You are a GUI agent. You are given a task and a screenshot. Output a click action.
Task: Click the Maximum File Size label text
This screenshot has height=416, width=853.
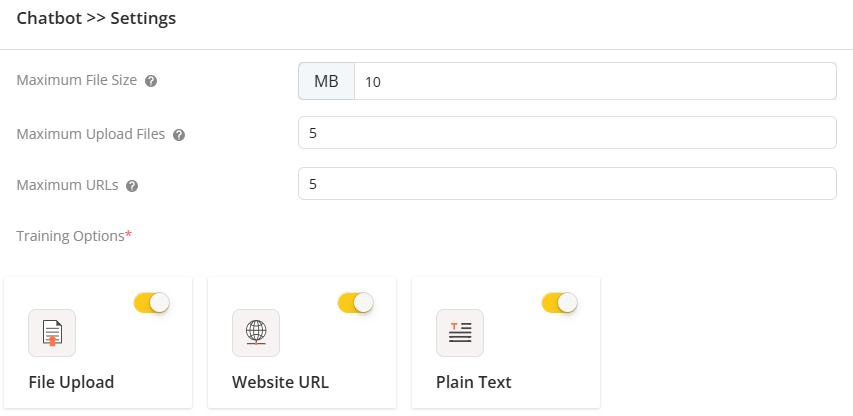(77, 81)
